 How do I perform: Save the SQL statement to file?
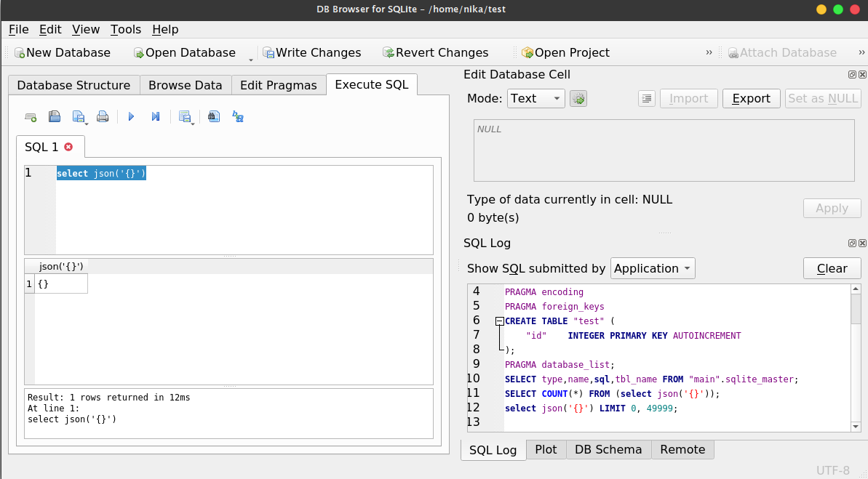[x=76, y=115]
